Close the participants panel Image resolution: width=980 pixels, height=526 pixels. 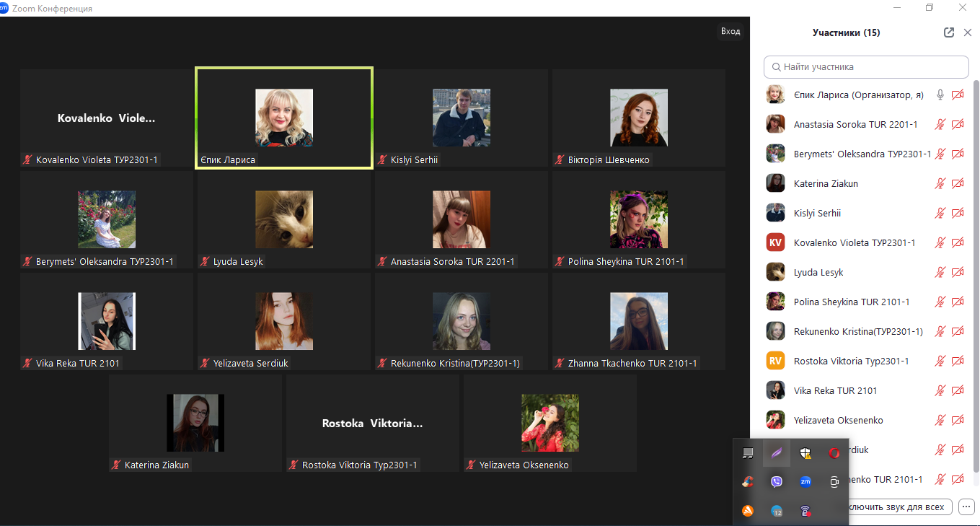point(968,32)
